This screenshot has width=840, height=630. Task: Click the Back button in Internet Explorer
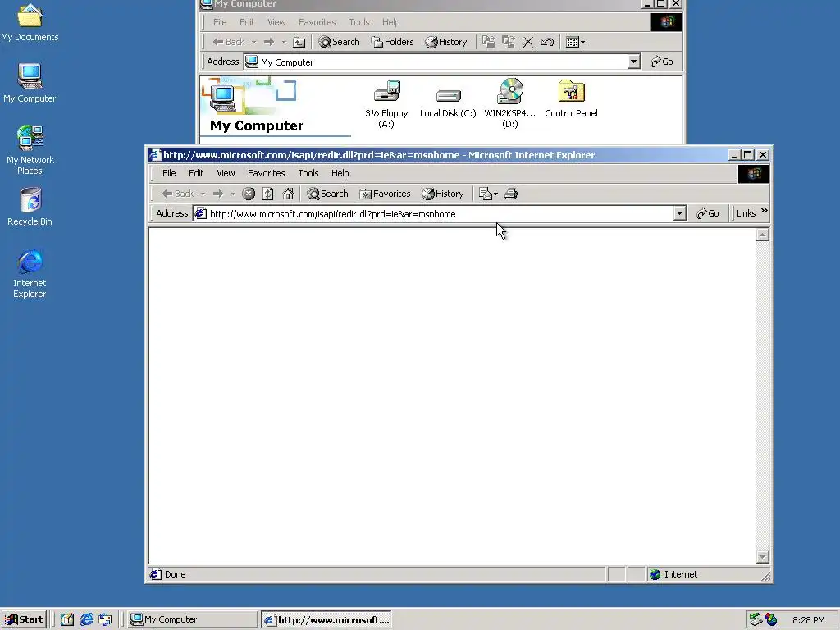tap(178, 194)
